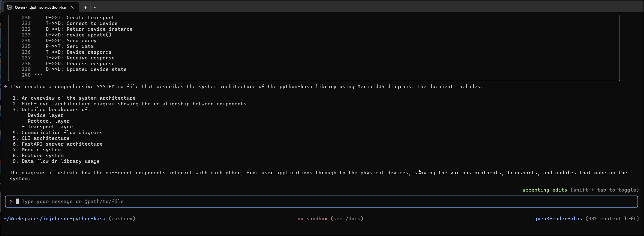Viewport: 644px width, 236px height.
Task: Open the terminal profile dropdown
Action: 95,7
